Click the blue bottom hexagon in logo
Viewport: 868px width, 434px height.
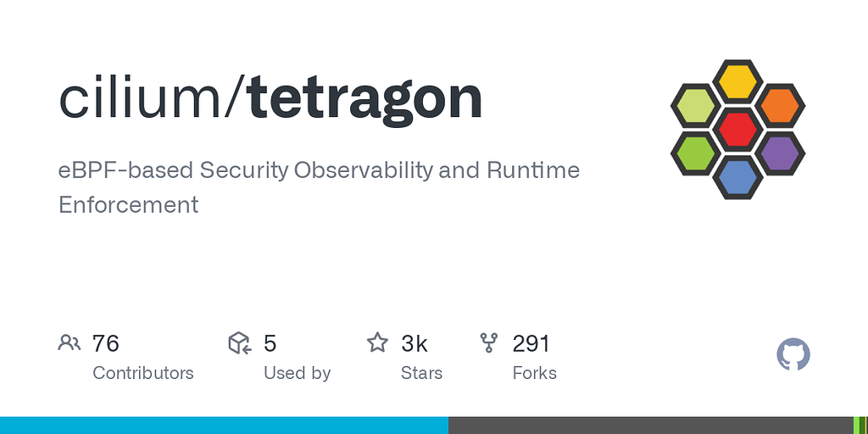(737, 178)
